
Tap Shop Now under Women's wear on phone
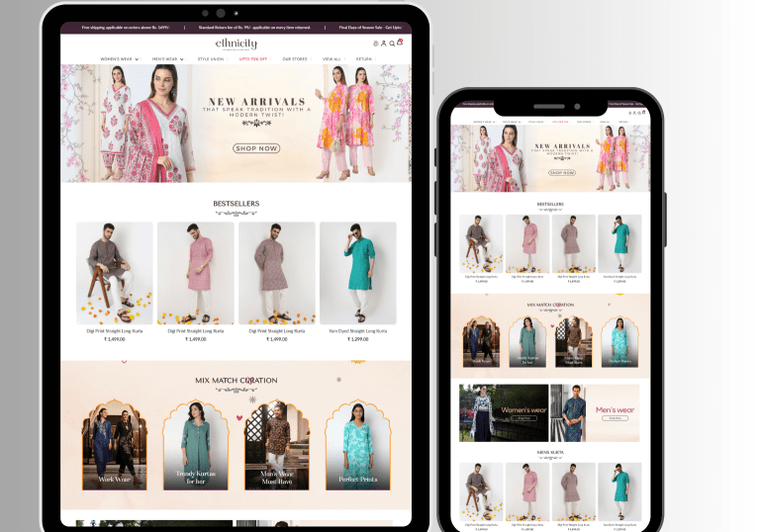pyautogui.click(x=523, y=418)
